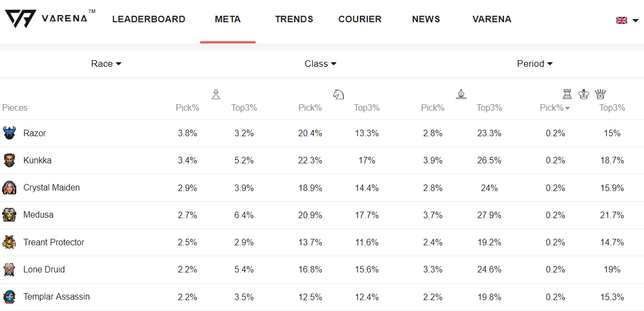The width and height of the screenshot is (644, 311).
Task: Sort by Top3% in the pawn column
Action: pyautogui.click(x=244, y=108)
